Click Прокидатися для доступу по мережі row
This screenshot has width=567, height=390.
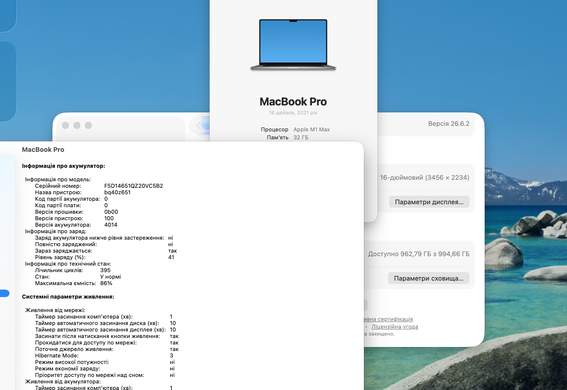(x=107, y=343)
